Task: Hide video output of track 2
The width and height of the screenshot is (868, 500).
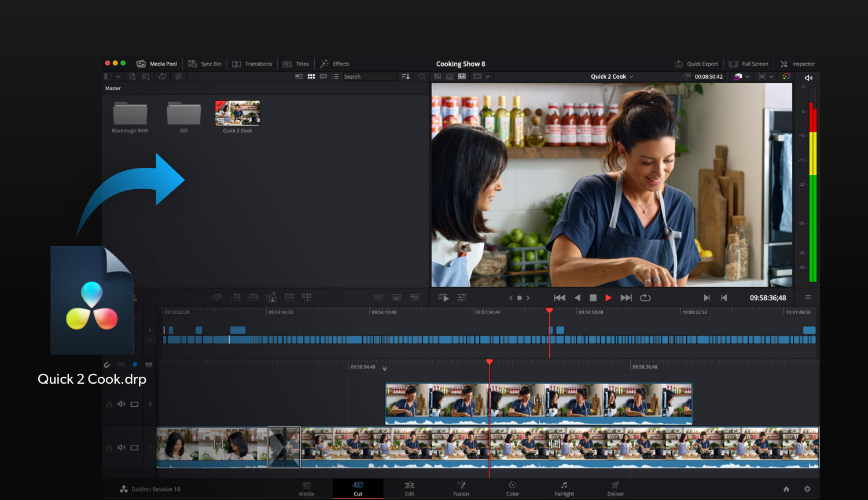Action: [x=134, y=404]
